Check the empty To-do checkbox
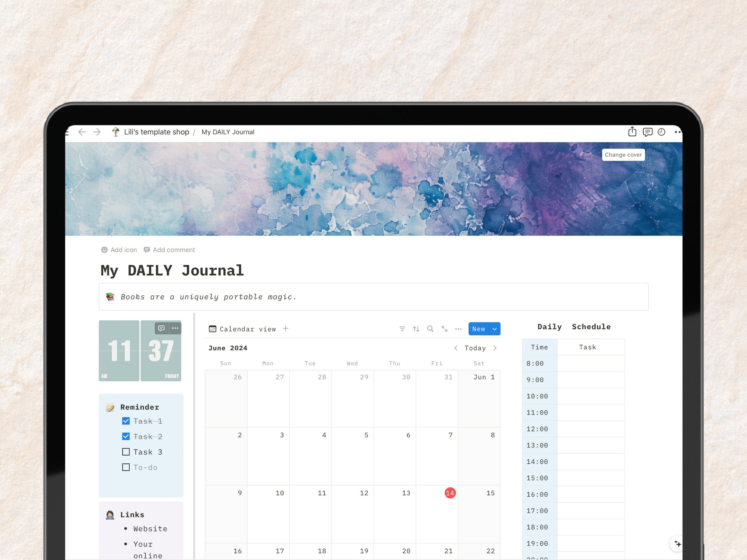Screen dimensions: 747x560 click(126, 467)
